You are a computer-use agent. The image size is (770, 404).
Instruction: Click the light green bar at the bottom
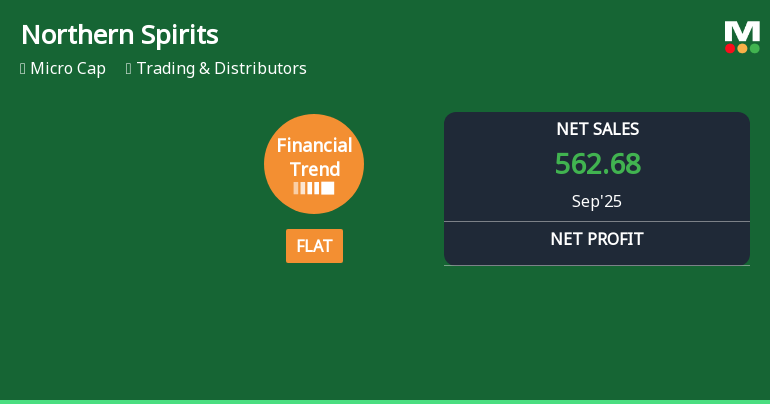pyautogui.click(x=385, y=401)
